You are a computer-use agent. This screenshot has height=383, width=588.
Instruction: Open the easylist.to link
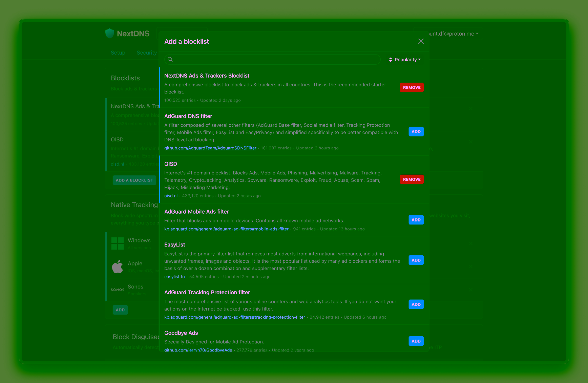point(174,277)
